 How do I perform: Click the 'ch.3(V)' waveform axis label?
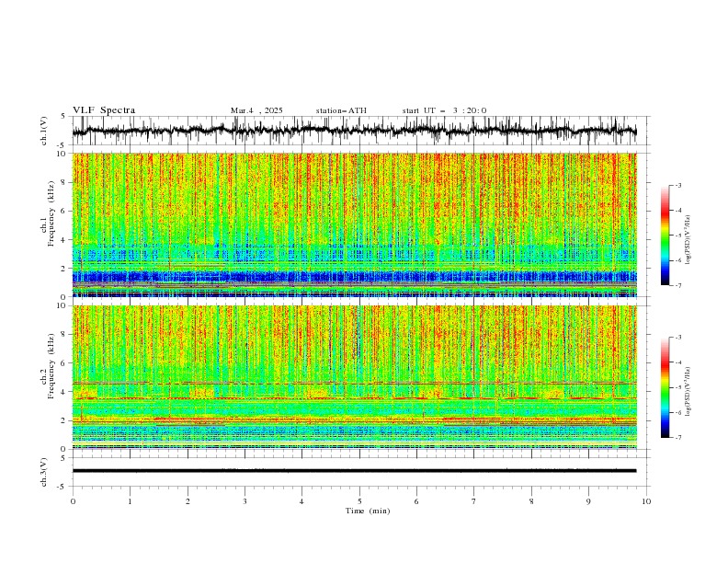[44, 472]
